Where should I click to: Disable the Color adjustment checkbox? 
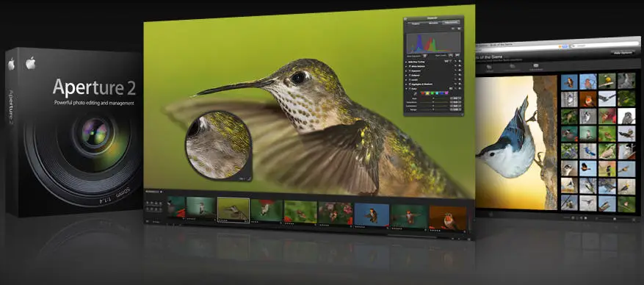[x=410, y=89]
